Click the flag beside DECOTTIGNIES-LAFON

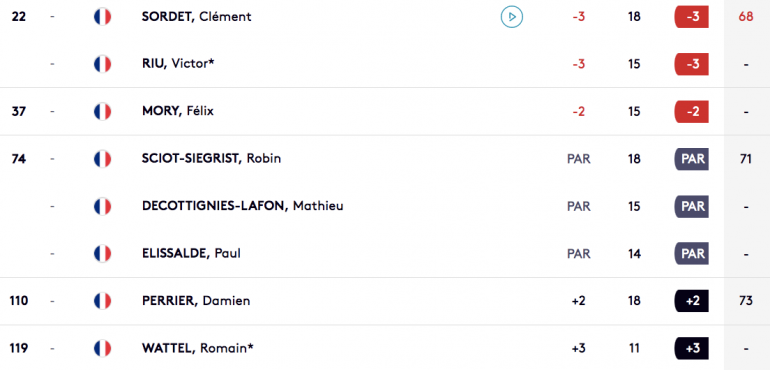tap(102, 206)
